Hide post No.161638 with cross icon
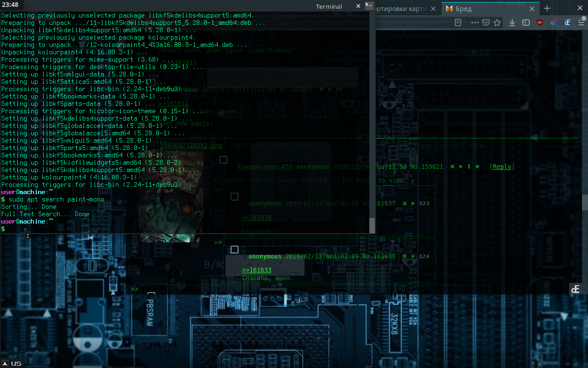The image size is (588, 368). (x=405, y=256)
